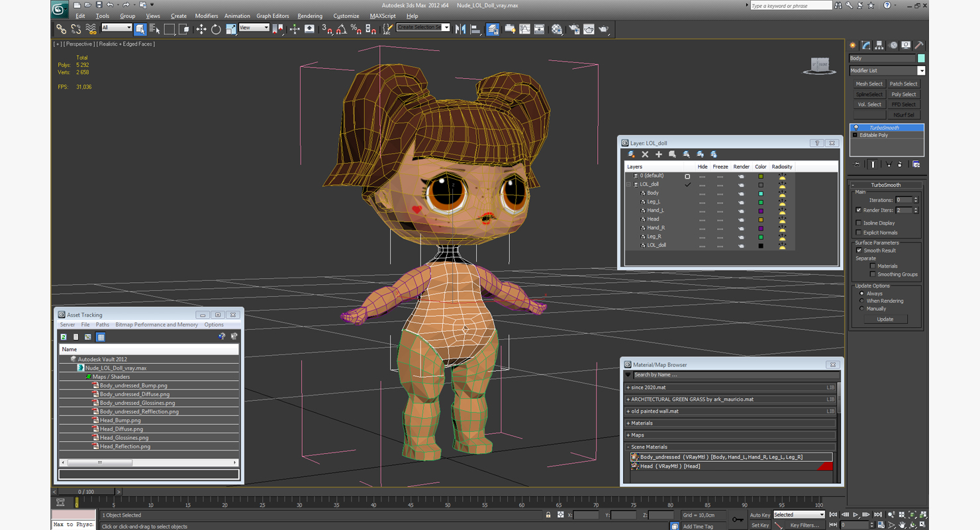This screenshot has width=980, height=530.
Task: Choose the Select and Rotate tool
Action: tap(216, 29)
